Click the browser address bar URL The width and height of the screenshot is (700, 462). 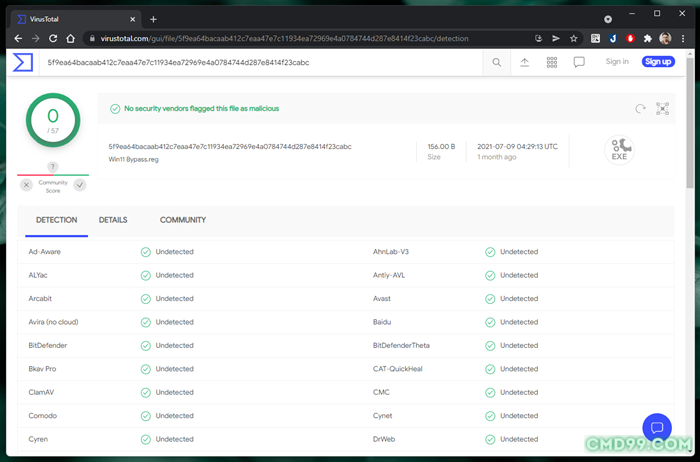pyautogui.click(x=284, y=38)
